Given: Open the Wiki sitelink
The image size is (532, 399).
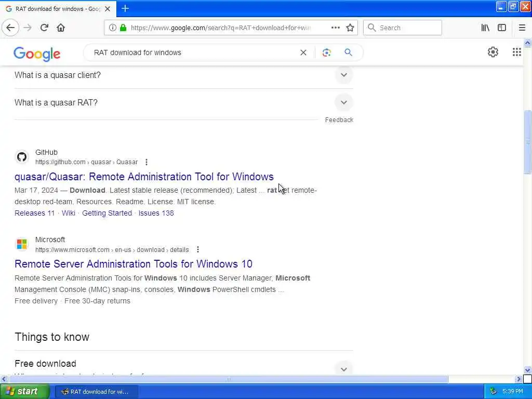Looking at the screenshot, I should coord(69,213).
